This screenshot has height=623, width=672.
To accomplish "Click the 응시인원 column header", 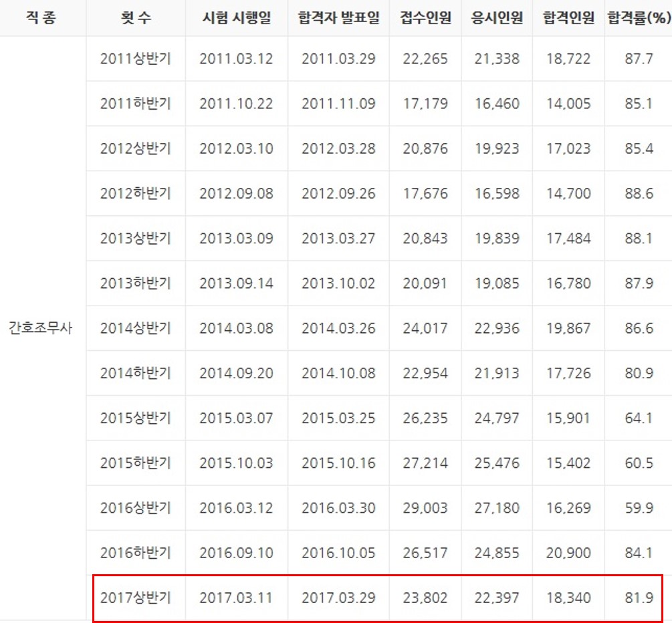I will click(497, 17).
